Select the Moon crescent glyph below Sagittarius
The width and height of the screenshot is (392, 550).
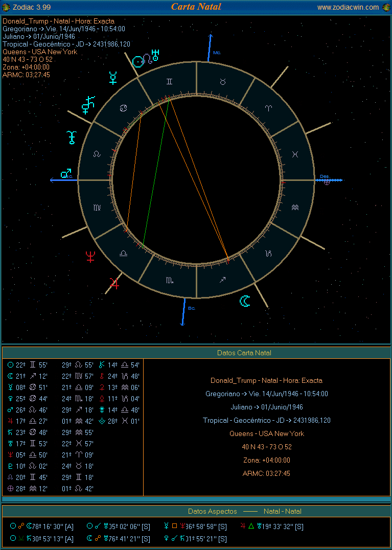point(245,301)
